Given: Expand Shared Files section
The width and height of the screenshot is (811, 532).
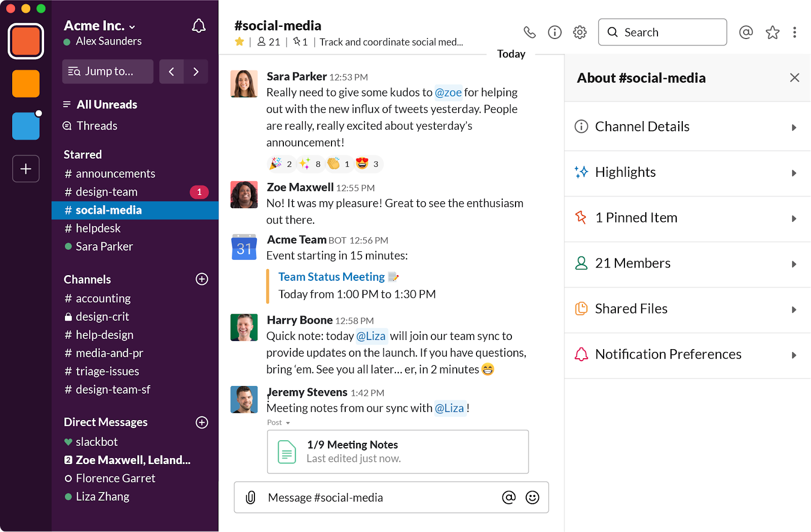Looking at the screenshot, I should pyautogui.click(x=687, y=309).
